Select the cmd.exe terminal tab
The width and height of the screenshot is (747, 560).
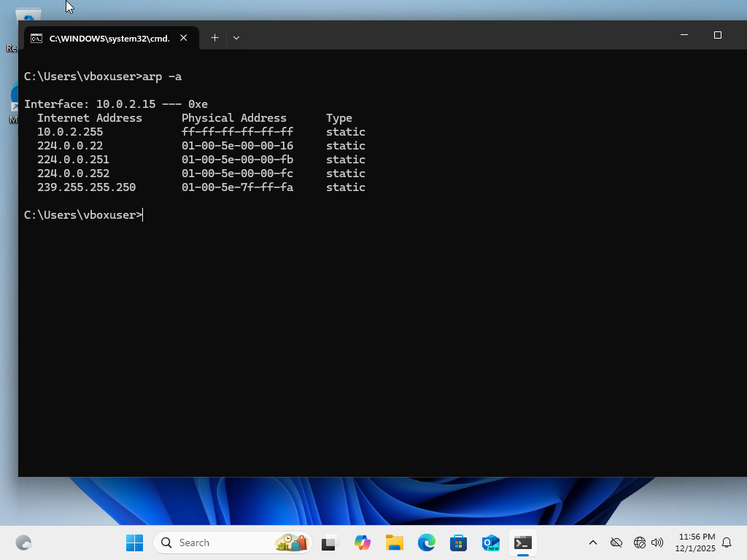(x=108, y=38)
